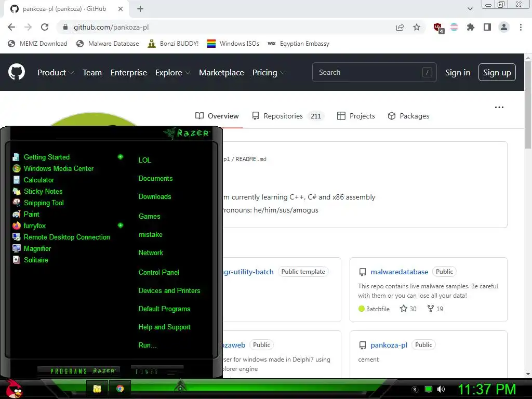Switch to the Projects tab
Screen dimensions: 532x399
[355, 116]
